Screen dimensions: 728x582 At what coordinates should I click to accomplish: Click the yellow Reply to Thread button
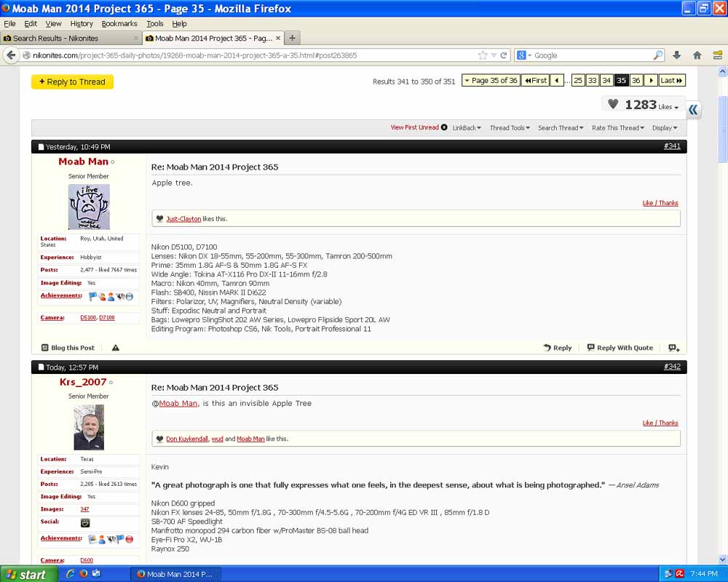click(72, 81)
